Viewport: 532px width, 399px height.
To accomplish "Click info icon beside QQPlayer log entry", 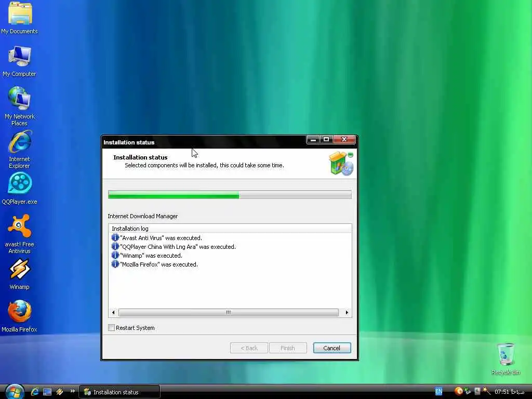I will pyautogui.click(x=115, y=246).
